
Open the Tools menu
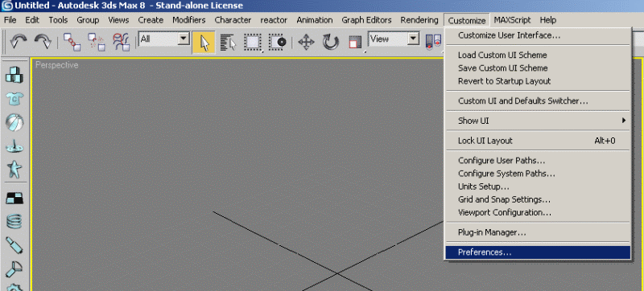pos(58,20)
